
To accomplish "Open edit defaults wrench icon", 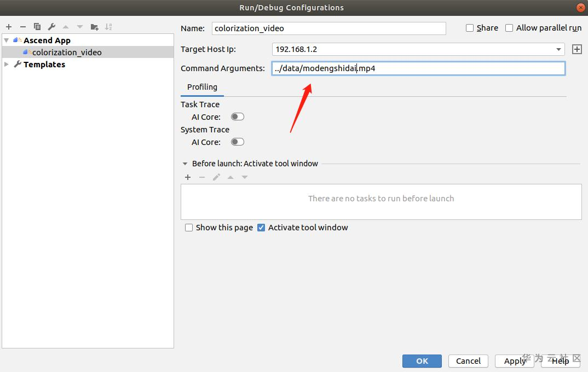I will pos(52,27).
